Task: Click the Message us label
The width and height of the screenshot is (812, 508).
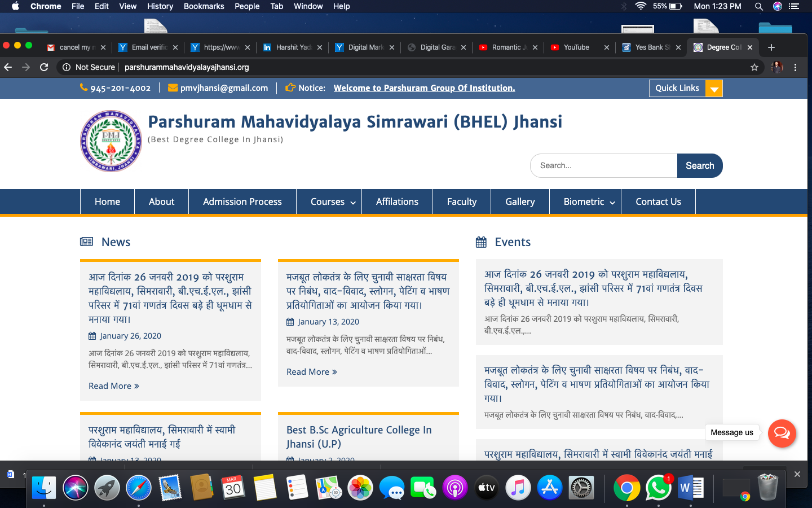Action: [x=732, y=432]
